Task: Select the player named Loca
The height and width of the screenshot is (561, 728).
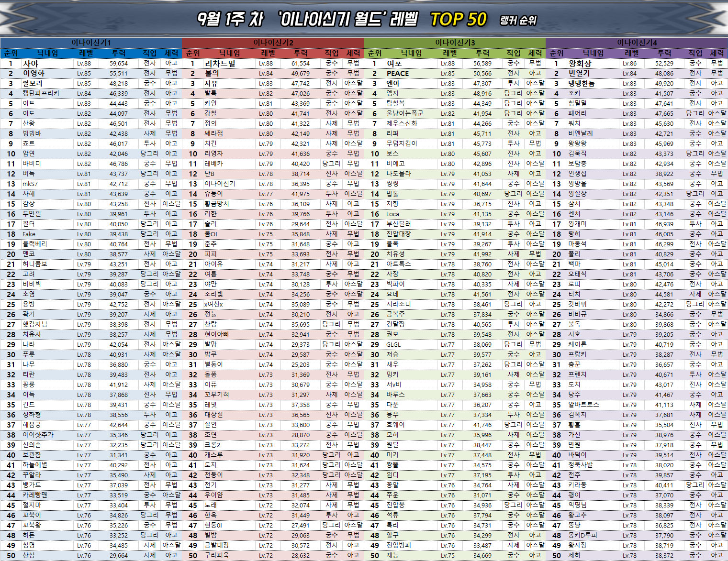Action: pyautogui.click(x=392, y=214)
